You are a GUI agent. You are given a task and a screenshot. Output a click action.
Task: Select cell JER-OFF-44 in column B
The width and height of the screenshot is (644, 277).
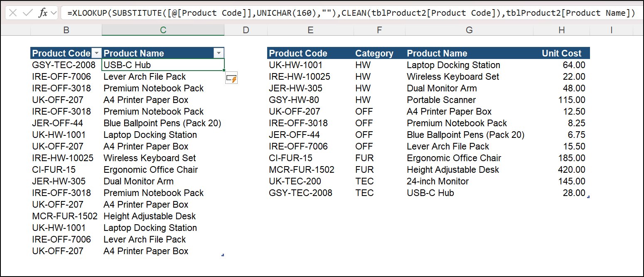point(66,123)
